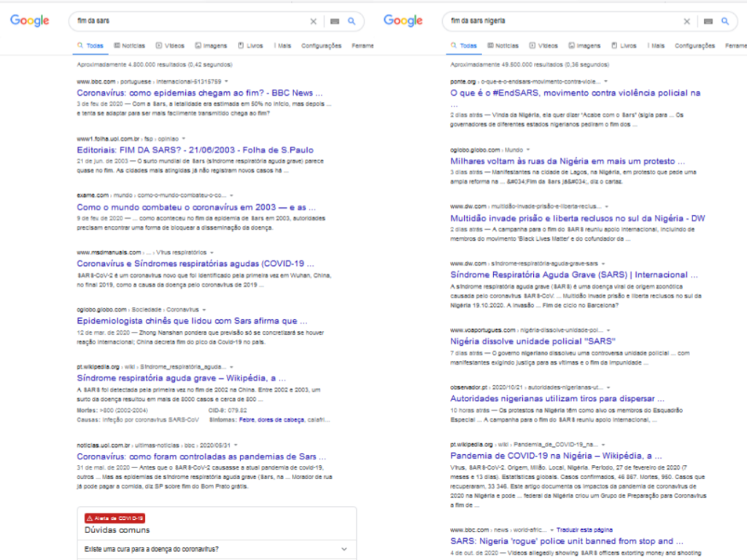Select Livros tab in right results page
747x560 pixels.
[x=624, y=46]
